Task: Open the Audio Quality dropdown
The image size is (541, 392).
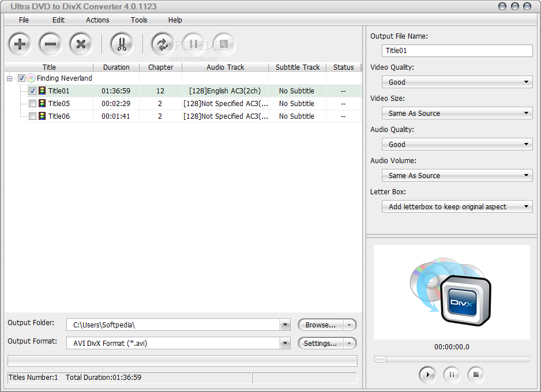Action: (x=457, y=145)
